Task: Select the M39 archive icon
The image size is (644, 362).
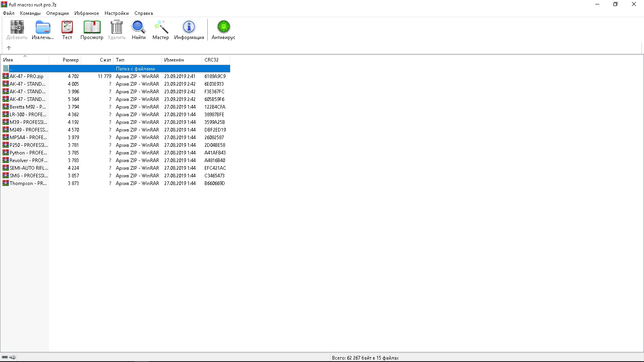Action: pos(6,122)
